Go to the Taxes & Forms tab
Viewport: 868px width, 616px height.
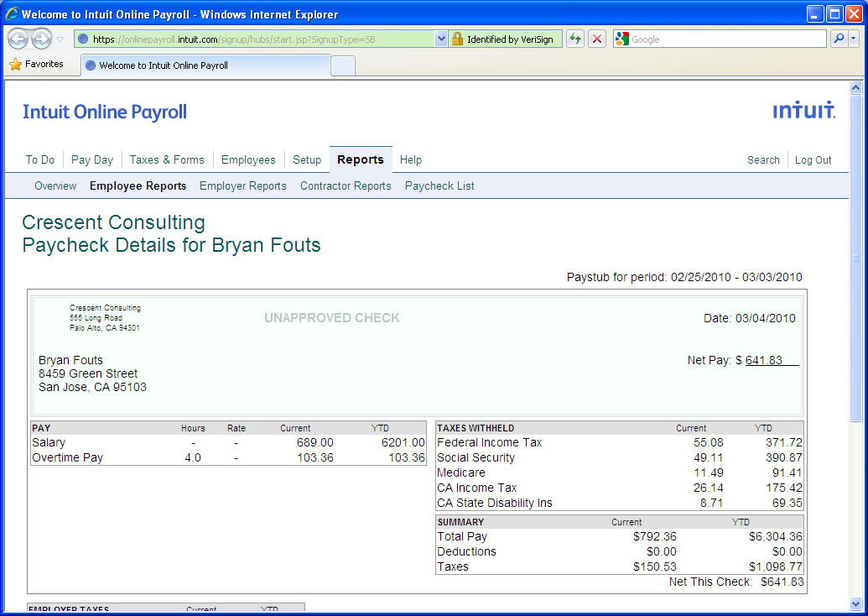pos(167,160)
